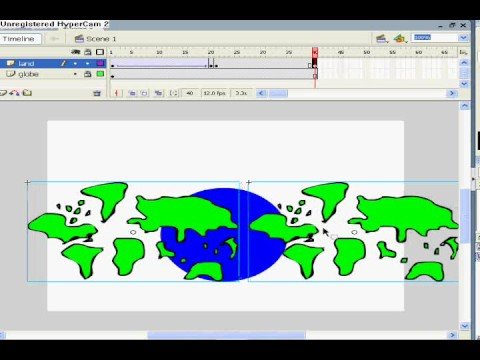Toggle show/hide all layers eye icon

76,52
